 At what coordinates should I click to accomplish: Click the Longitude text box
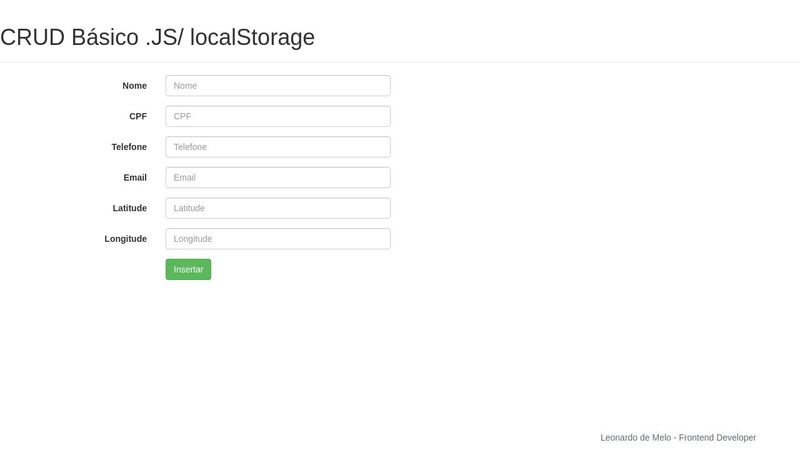tap(278, 239)
